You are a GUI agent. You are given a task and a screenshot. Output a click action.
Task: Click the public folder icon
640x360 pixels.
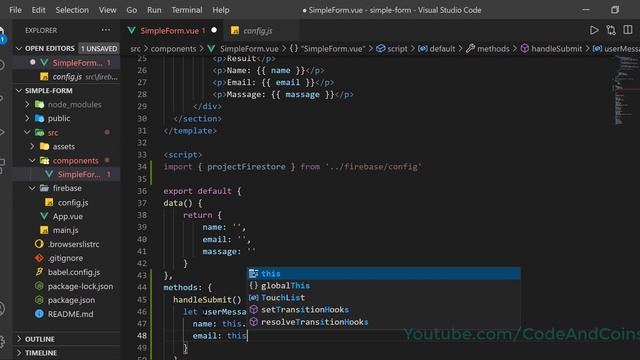tap(40, 118)
